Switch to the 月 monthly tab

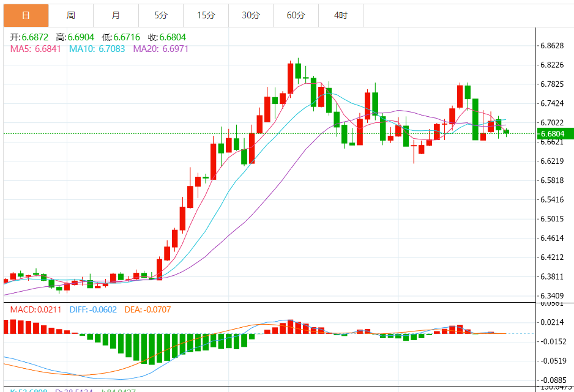[116, 15]
